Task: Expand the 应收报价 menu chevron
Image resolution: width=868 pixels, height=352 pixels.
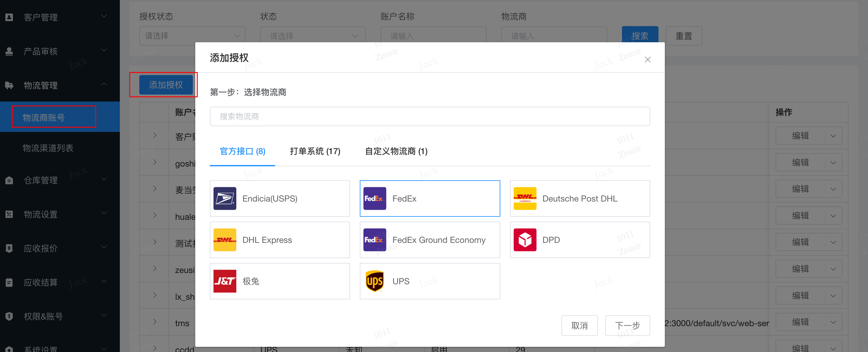Action: 104,247
